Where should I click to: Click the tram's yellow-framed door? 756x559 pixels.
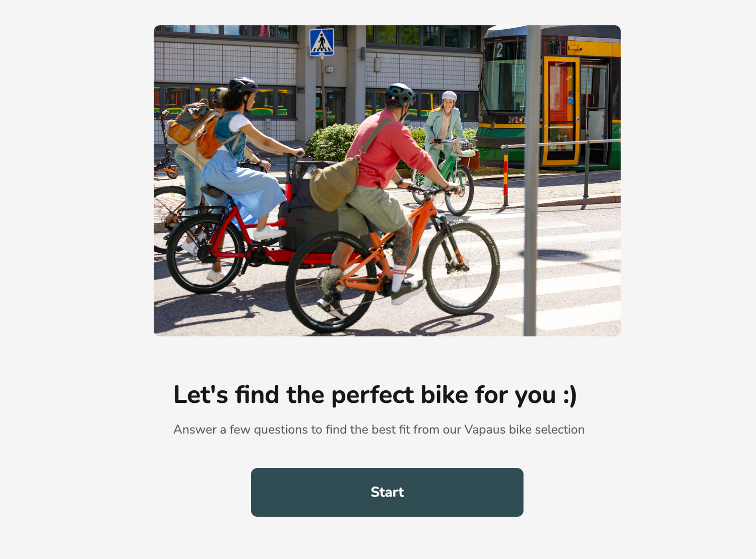pyautogui.click(x=561, y=111)
